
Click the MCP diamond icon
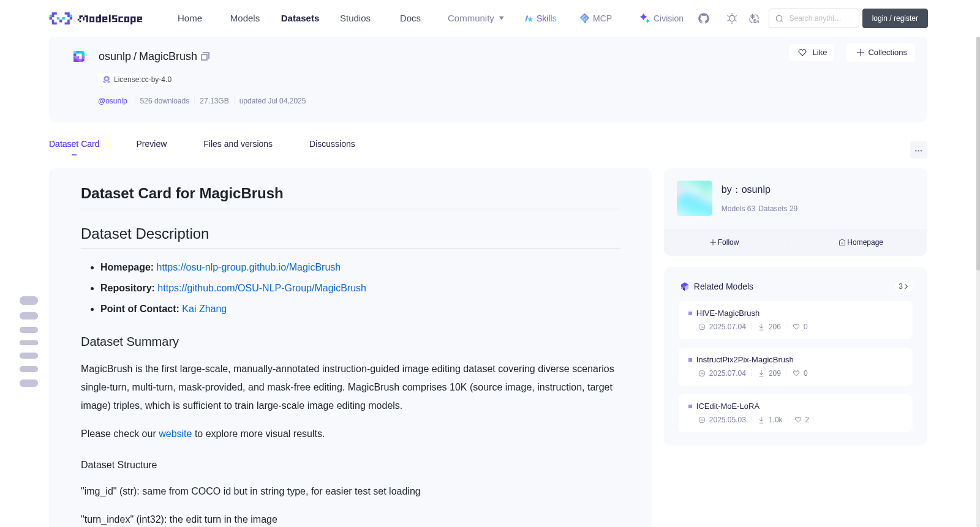[x=584, y=18]
